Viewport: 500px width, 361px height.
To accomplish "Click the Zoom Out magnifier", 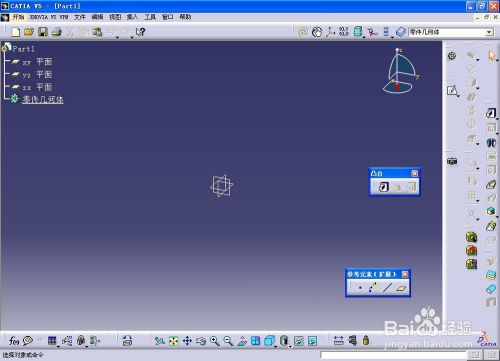I will [x=228, y=341].
